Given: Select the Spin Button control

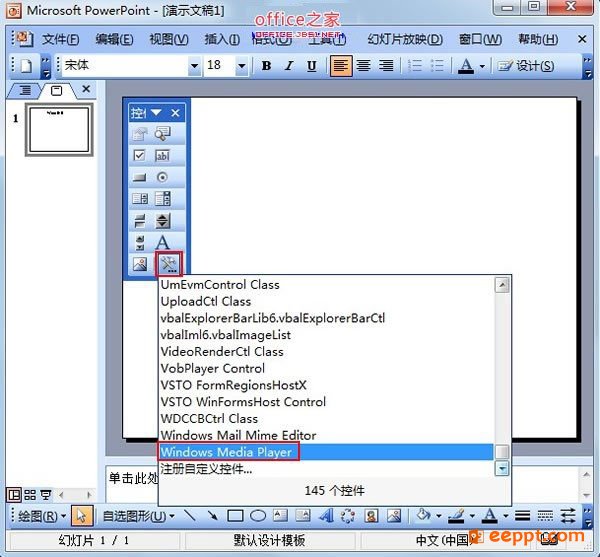Looking at the screenshot, I should pyautogui.click(x=162, y=221).
